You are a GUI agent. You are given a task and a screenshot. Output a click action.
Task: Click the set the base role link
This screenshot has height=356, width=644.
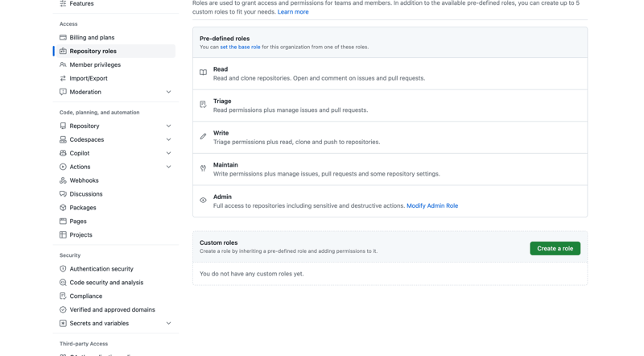coord(240,47)
